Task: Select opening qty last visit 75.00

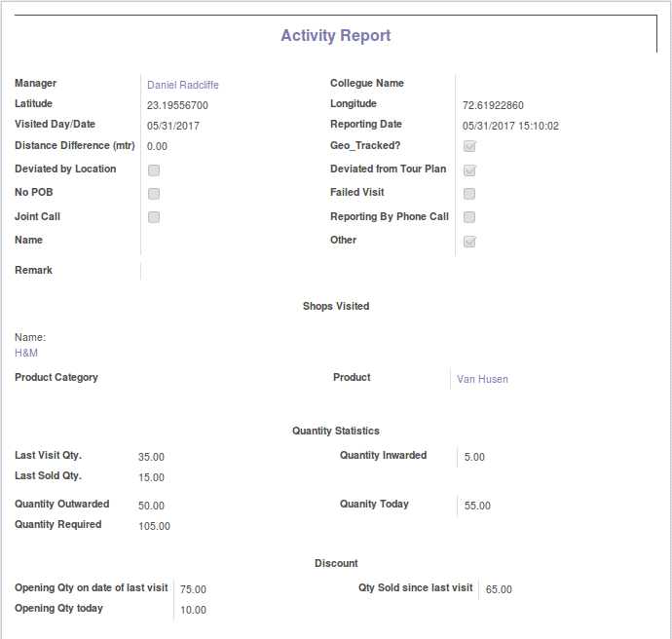Action: pyautogui.click(x=193, y=589)
